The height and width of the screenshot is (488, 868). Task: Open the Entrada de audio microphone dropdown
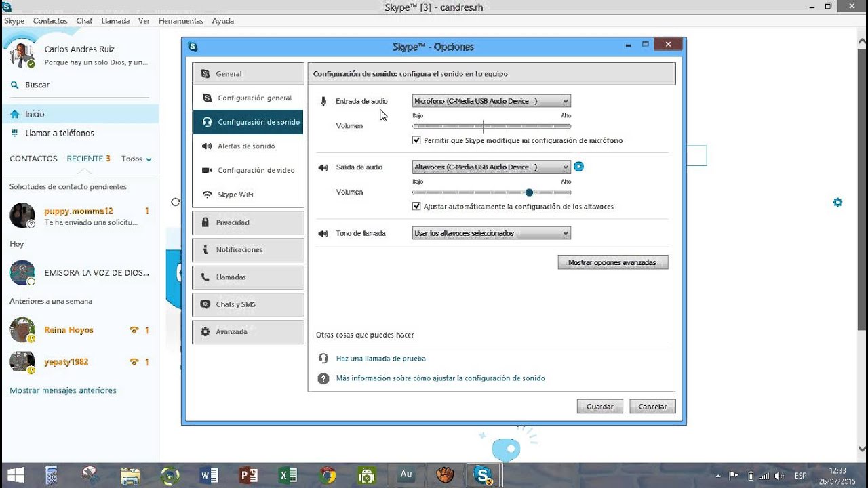click(492, 101)
